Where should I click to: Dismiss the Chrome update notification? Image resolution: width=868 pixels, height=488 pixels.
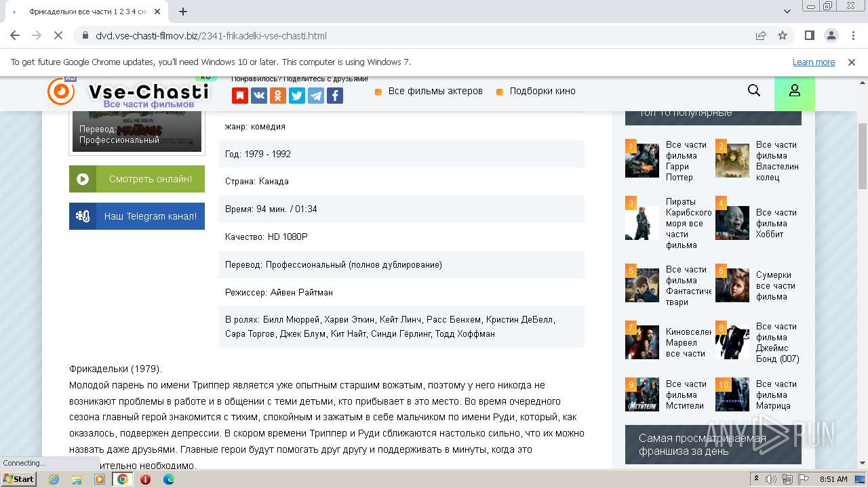tap(852, 62)
